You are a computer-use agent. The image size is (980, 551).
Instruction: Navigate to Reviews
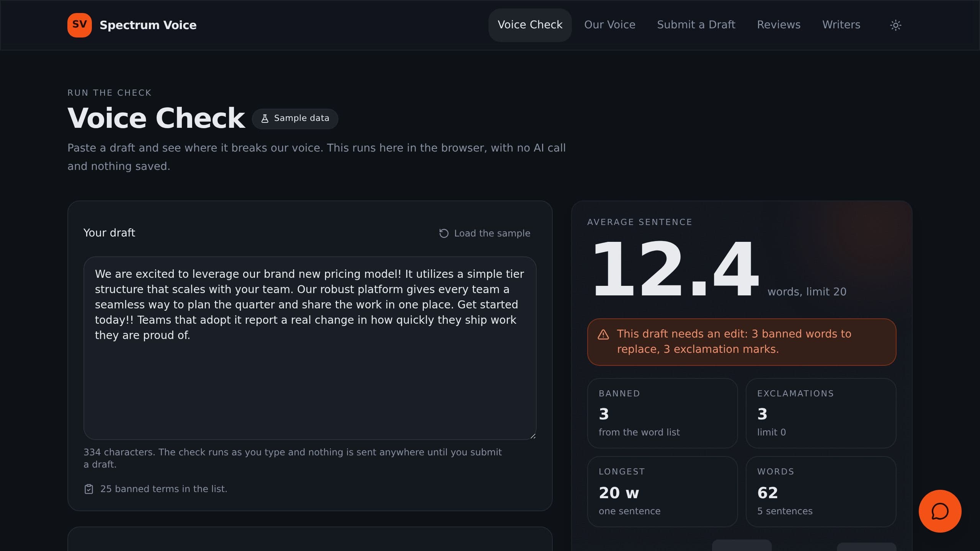779,25
